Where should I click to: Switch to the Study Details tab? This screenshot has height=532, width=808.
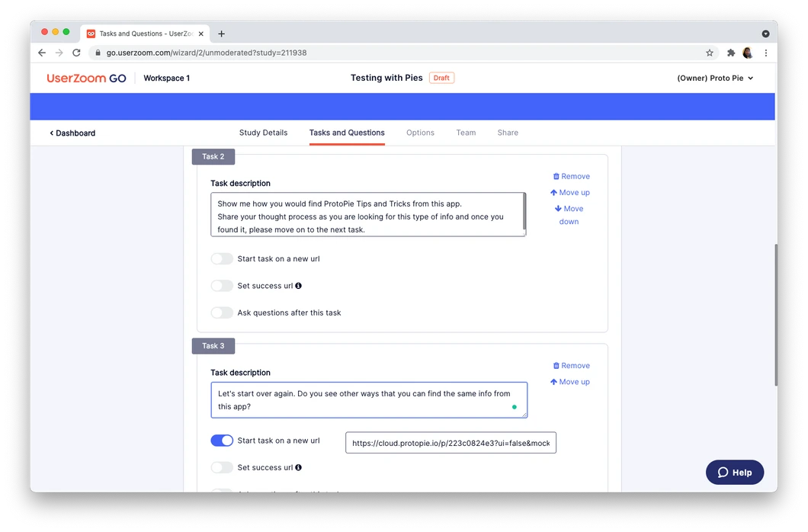click(x=263, y=133)
